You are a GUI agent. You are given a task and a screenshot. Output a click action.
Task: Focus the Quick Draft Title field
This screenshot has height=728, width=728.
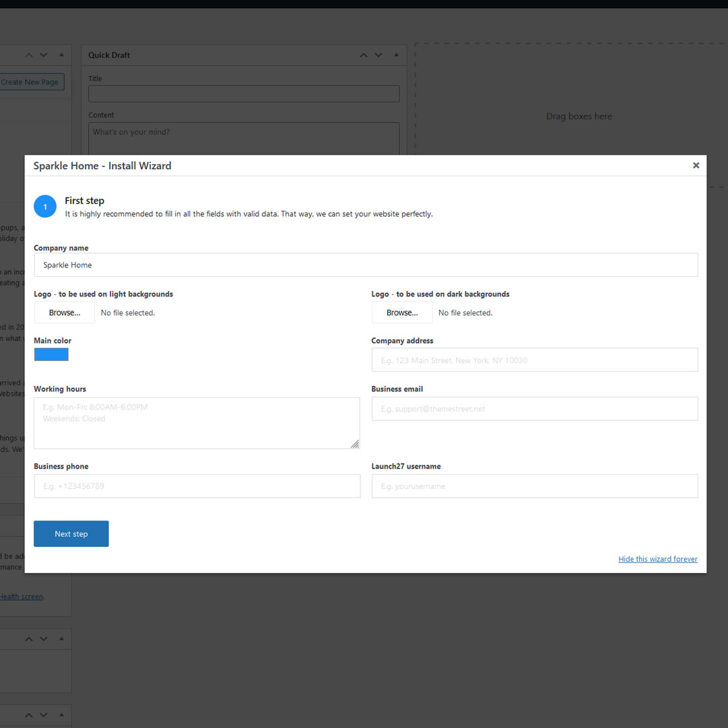pyautogui.click(x=244, y=94)
